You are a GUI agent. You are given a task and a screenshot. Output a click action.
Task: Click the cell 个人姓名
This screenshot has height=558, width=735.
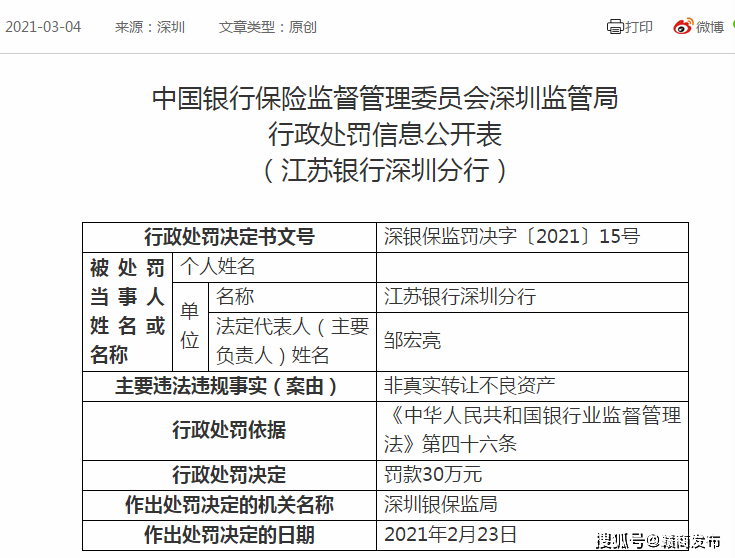tap(274, 267)
